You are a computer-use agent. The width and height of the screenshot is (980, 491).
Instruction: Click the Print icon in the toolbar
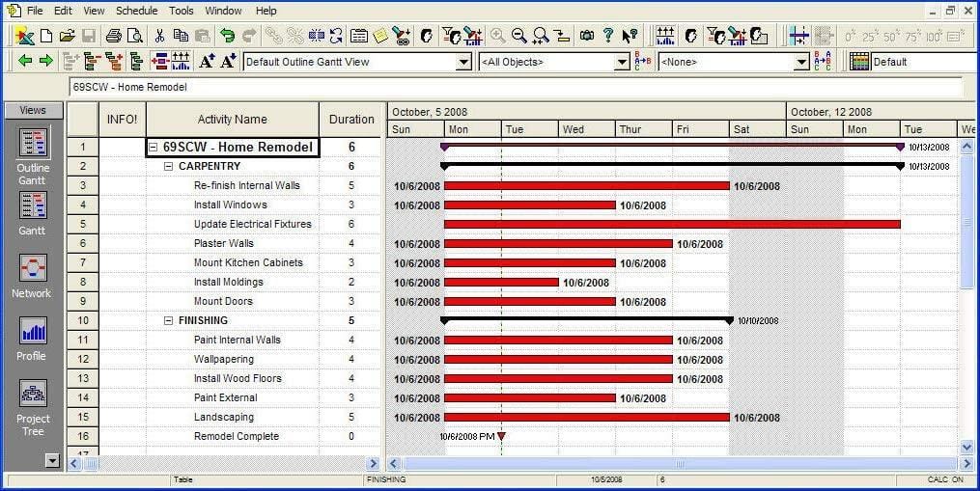114,36
